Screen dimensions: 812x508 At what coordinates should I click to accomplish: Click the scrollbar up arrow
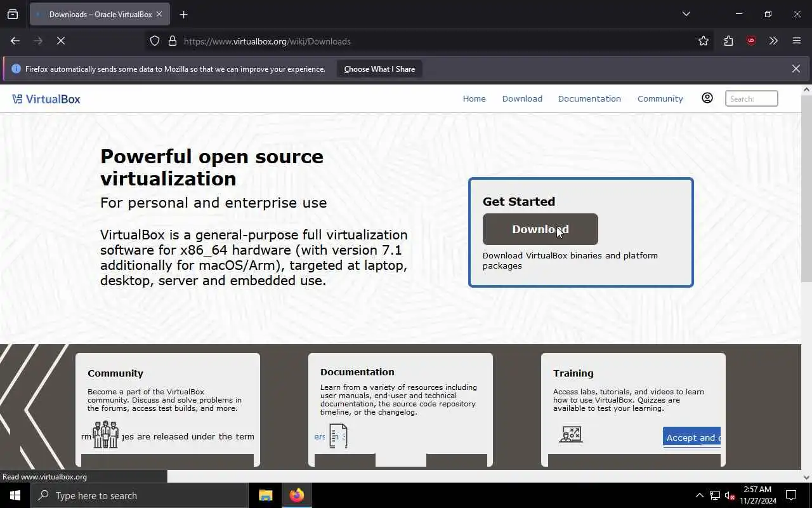pyautogui.click(x=806, y=89)
